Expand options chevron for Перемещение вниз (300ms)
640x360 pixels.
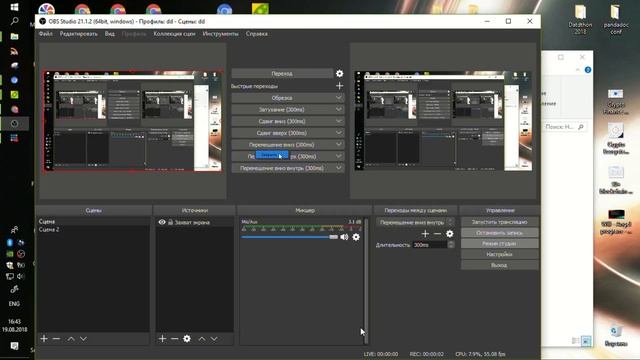[x=338, y=144]
